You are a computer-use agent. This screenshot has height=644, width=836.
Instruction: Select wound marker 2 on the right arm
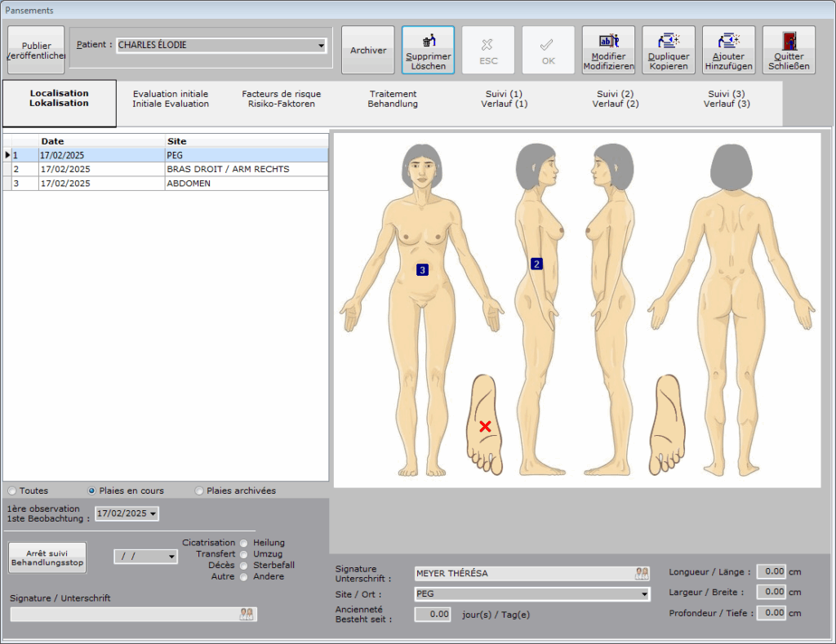536,264
